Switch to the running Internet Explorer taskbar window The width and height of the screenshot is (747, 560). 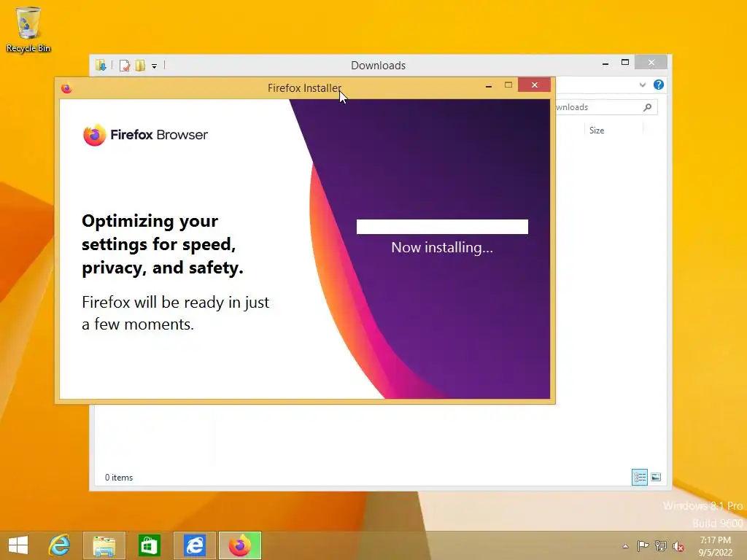tap(194, 545)
